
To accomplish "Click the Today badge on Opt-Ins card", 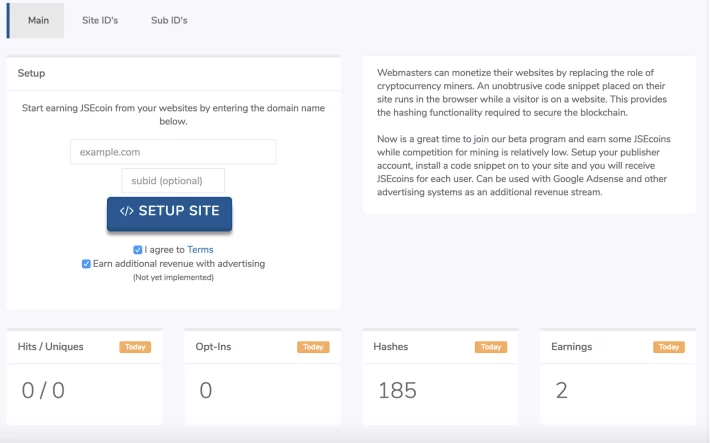I will pyautogui.click(x=313, y=347).
